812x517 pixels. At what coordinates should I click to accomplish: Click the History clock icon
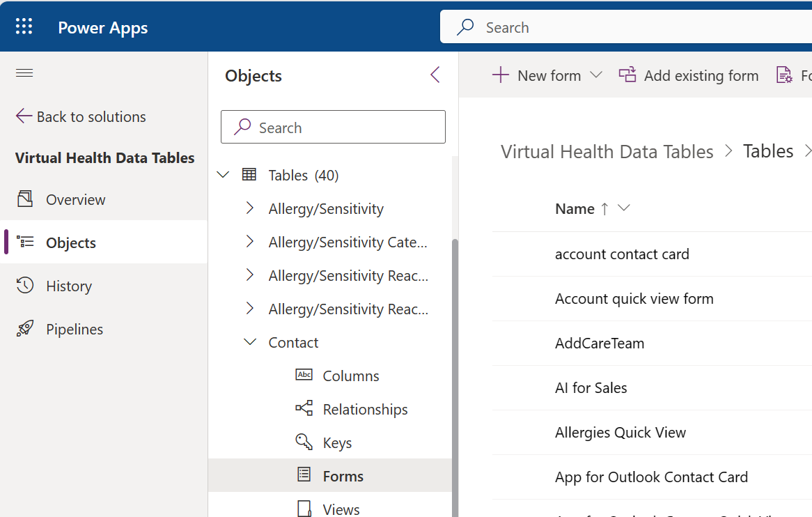[25, 286]
